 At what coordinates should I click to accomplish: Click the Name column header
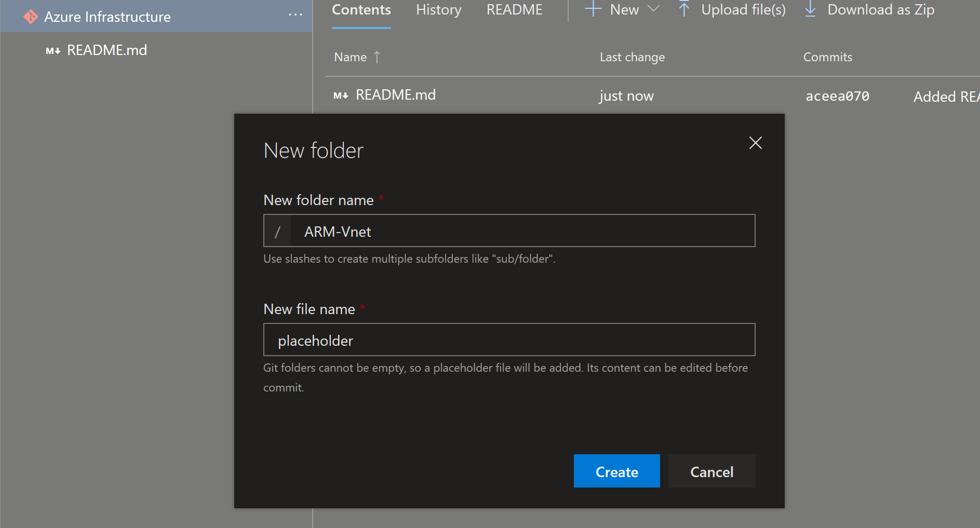click(351, 57)
